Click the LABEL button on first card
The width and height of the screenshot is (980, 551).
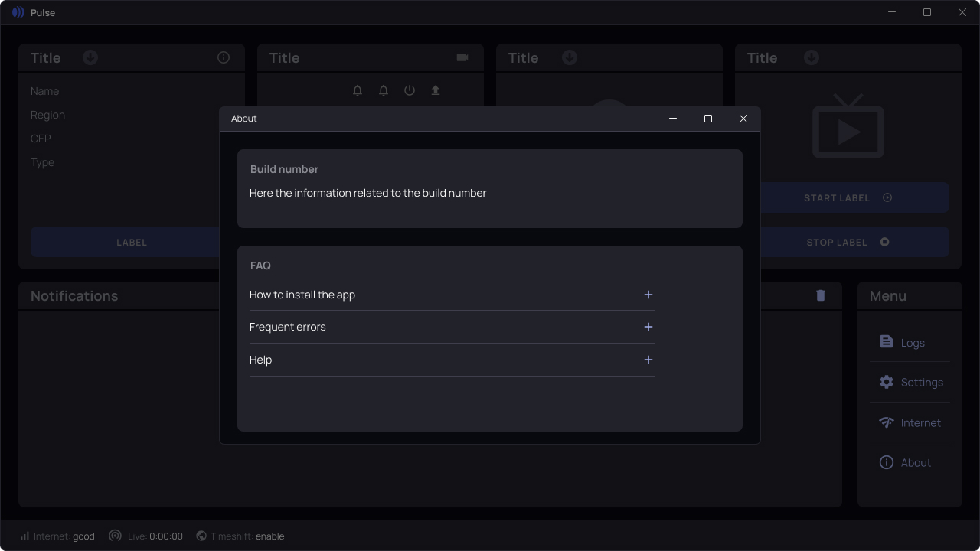point(132,242)
